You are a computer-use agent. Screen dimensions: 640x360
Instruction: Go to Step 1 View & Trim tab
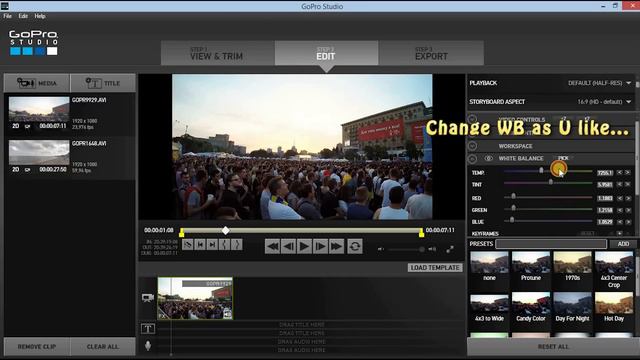(218, 53)
